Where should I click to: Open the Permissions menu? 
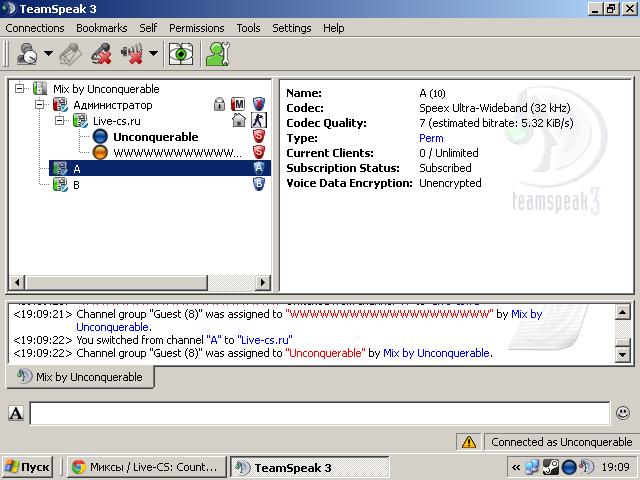click(197, 28)
